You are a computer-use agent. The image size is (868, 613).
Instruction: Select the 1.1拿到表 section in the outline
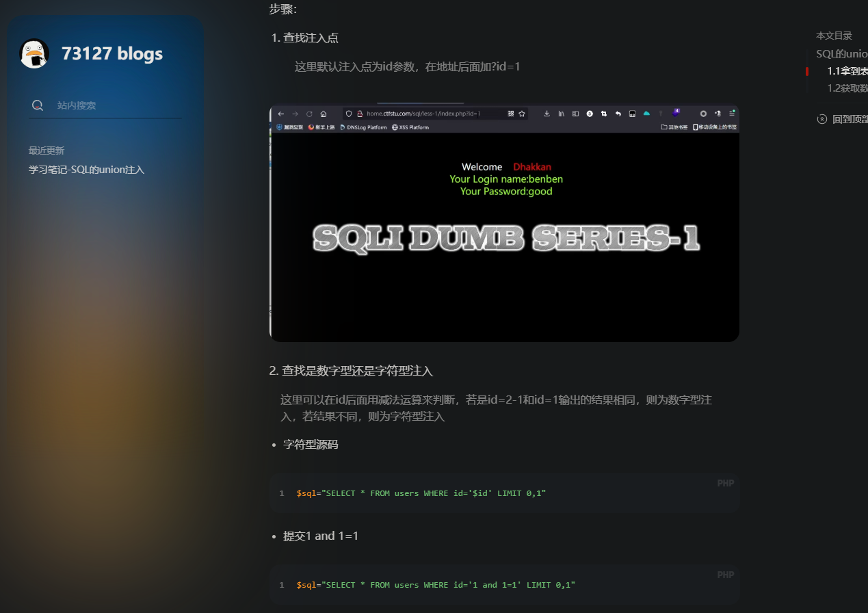click(x=843, y=70)
